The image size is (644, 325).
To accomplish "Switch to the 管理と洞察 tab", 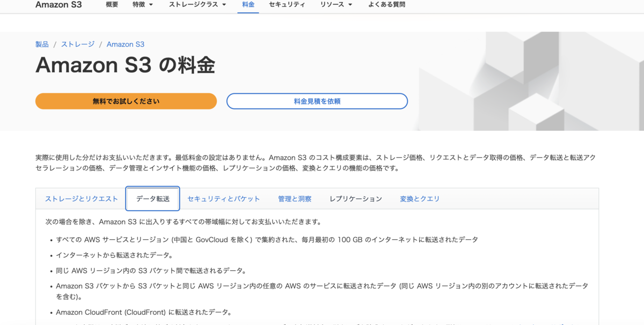I will click(x=295, y=199).
